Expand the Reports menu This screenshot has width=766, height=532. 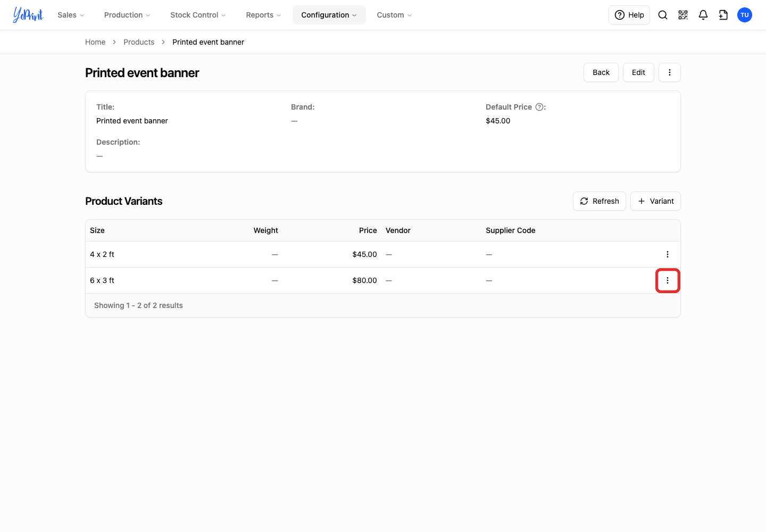tap(263, 15)
